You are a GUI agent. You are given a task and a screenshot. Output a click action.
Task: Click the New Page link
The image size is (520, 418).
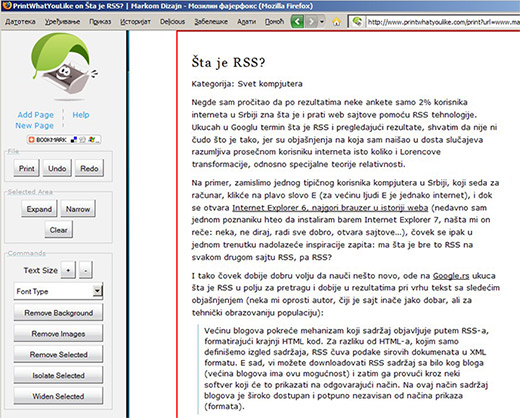pos(34,126)
